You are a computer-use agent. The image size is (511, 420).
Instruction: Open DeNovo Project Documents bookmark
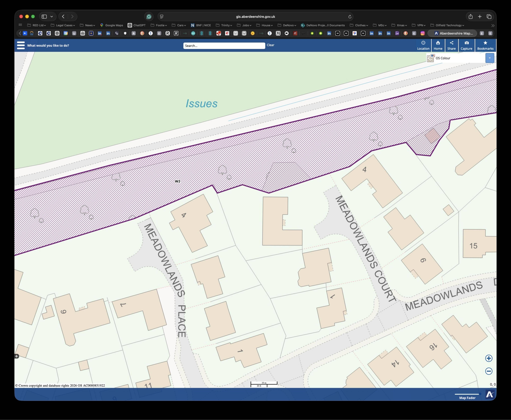323,25
